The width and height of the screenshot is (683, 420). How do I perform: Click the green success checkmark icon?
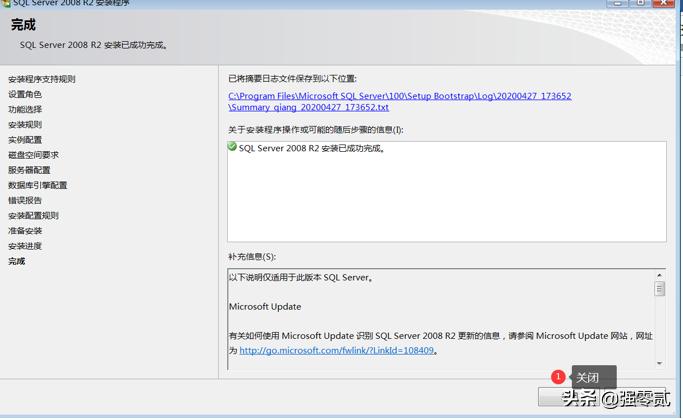232,147
